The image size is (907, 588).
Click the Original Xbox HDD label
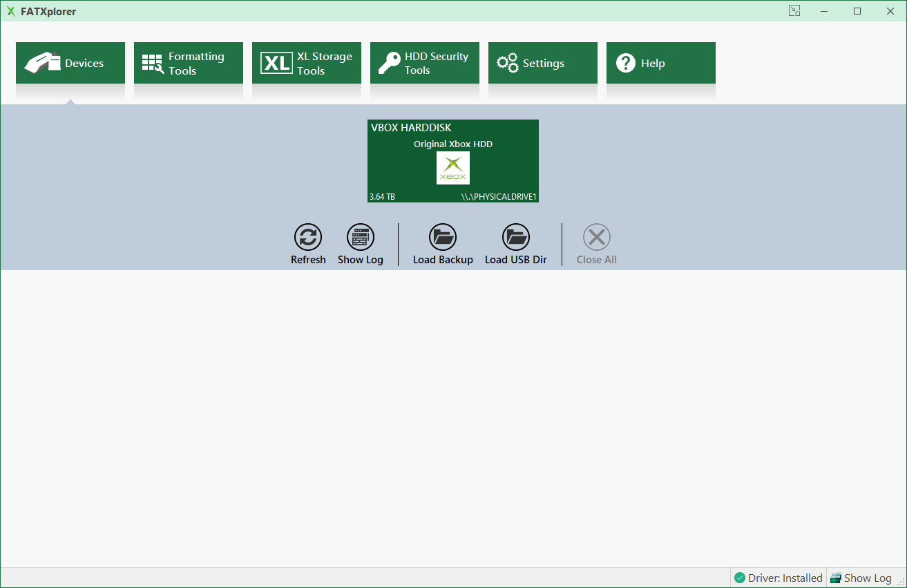(453, 144)
